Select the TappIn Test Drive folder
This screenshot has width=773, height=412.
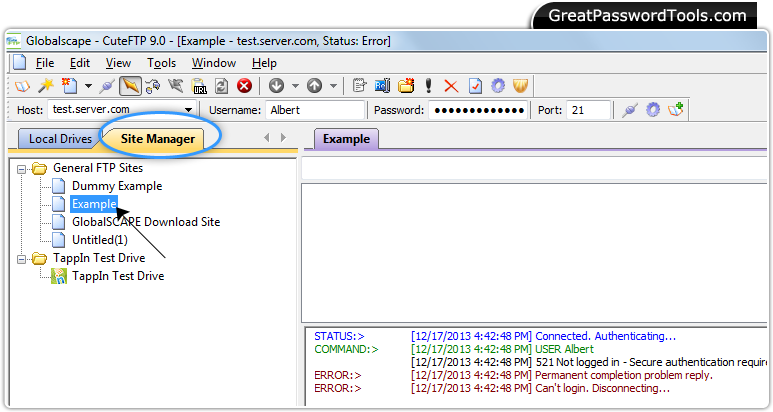pos(99,258)
